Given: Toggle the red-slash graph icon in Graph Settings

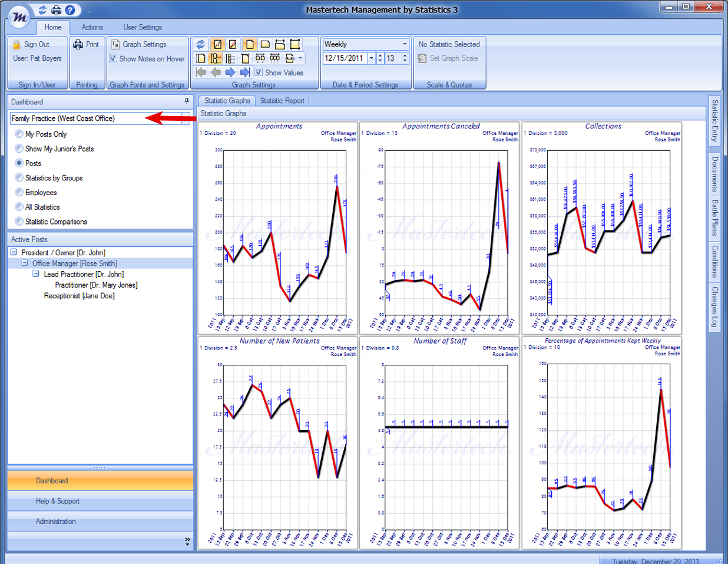Looking at the screenshot, I should point(233,44).
